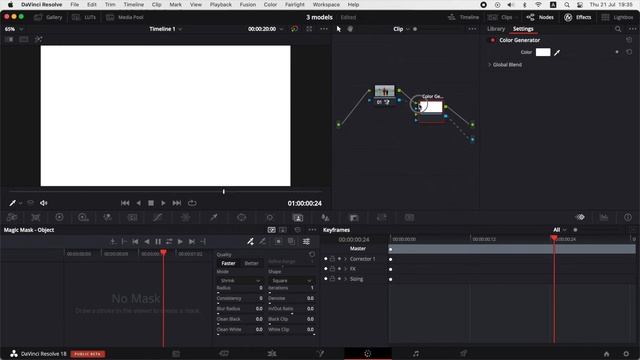Select the Color Generator node
The height and width of the screenshot is (360, 640).
tap(431, 107)
